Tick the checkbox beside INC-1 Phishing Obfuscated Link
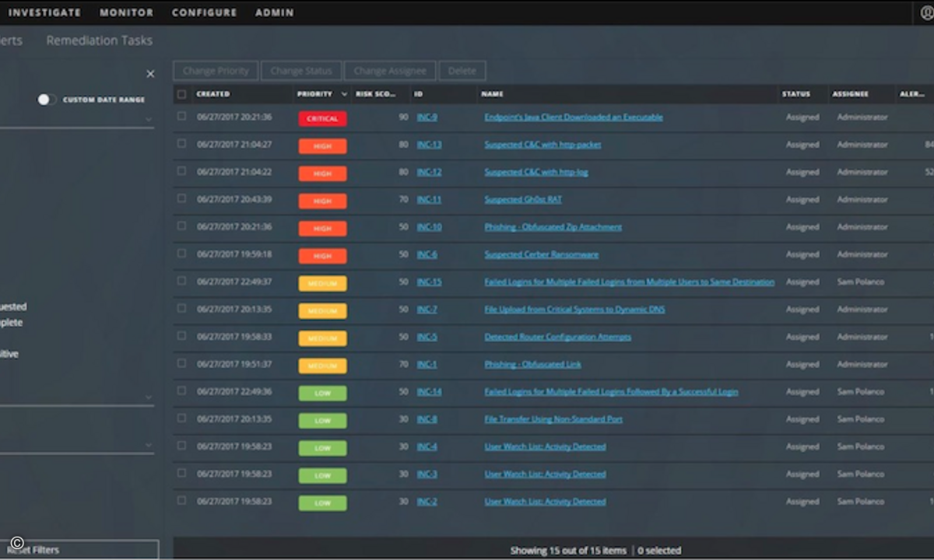Viewport: 934px width, 560px height. (182, 364)
